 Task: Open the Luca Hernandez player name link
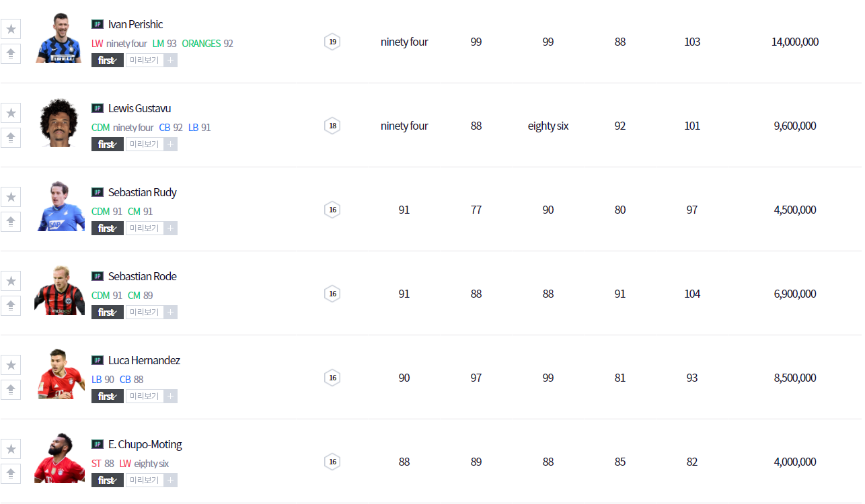point(144,360)
